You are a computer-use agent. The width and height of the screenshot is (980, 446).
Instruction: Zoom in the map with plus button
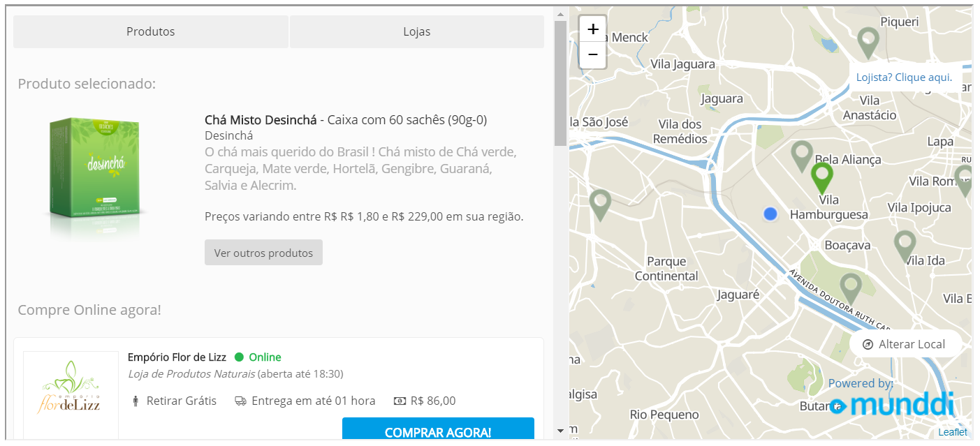[593, 29]
